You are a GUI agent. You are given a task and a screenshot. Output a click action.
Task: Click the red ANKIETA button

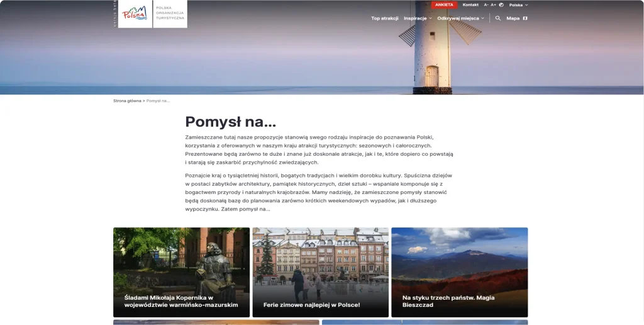[x=444, y=5]
